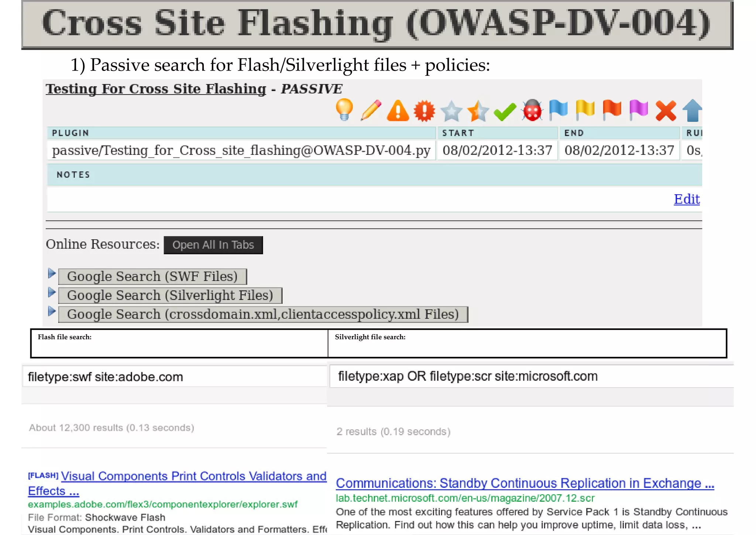This screenshot has height=535, width=756.
Task: Click the red X delete icon
Action: coord(666,111)
